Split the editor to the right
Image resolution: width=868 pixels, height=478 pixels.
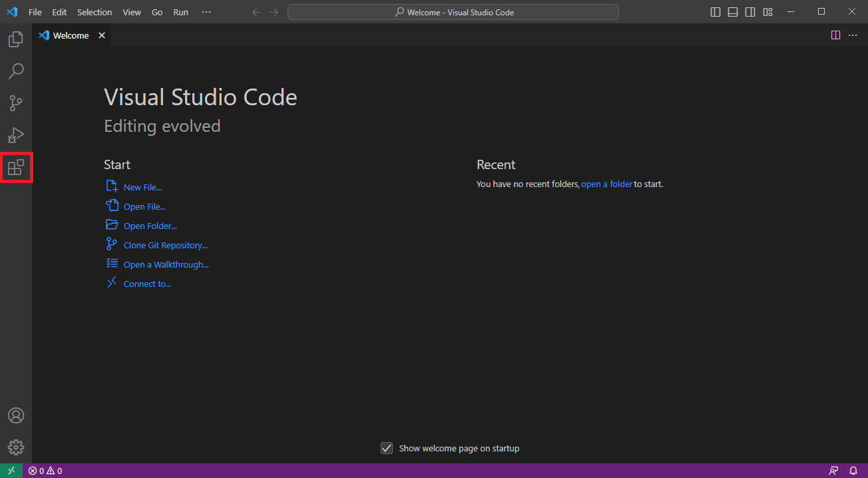coord(835,35)
